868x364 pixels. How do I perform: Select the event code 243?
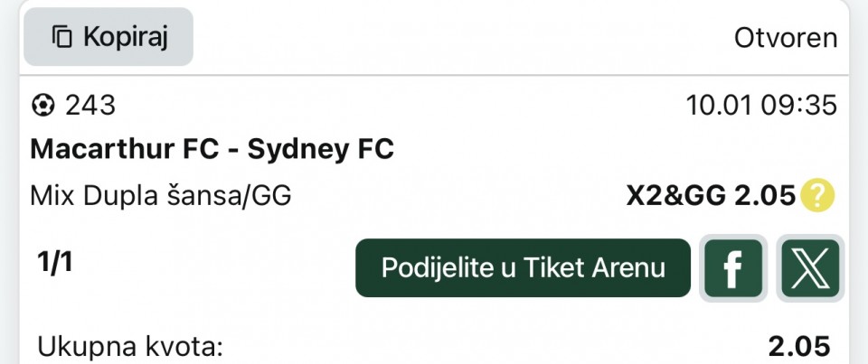coord(90,106)
